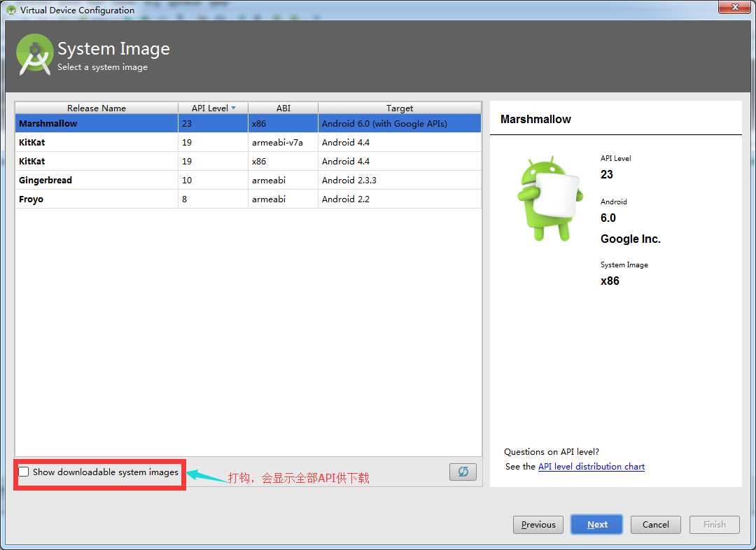The image size is (756, 550).
Task: Click the Next button
Action: point(597,524)
